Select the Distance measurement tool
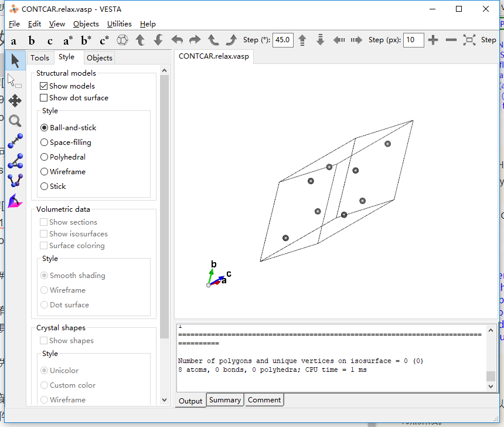Viewport: 504px width, 427px height. pos(15,141)
